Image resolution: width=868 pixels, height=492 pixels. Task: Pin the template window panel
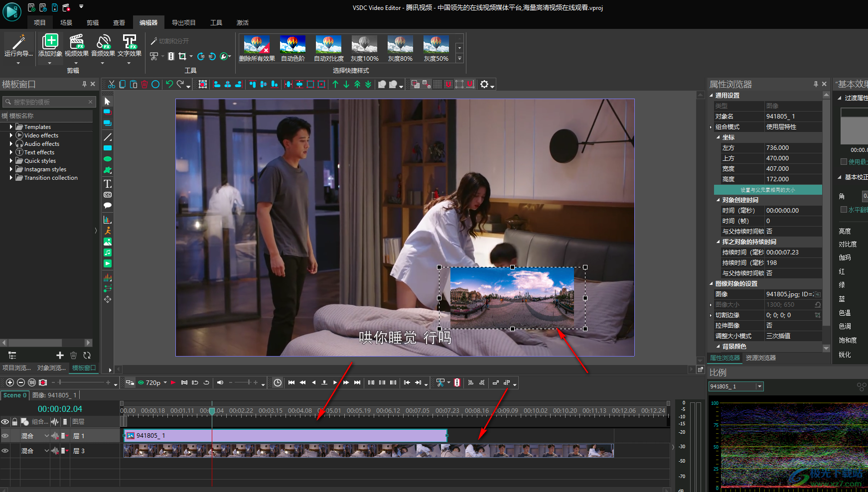coord(84,84)
